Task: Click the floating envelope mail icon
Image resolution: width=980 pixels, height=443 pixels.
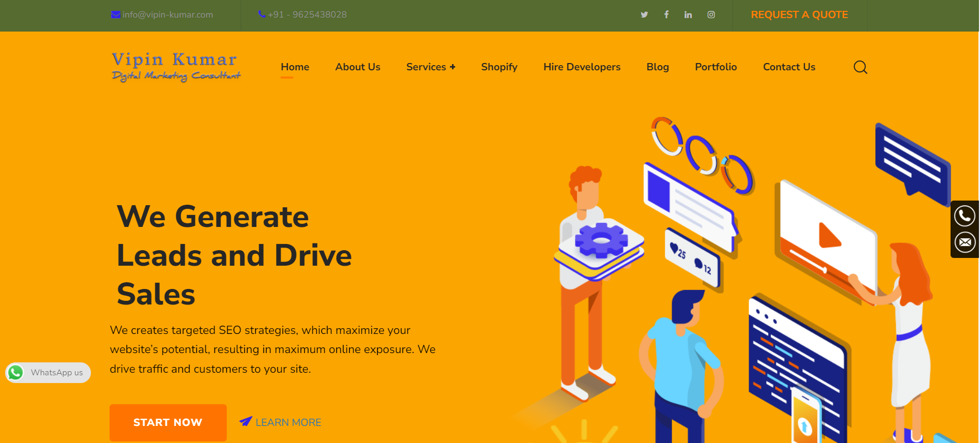Action: 965,242
